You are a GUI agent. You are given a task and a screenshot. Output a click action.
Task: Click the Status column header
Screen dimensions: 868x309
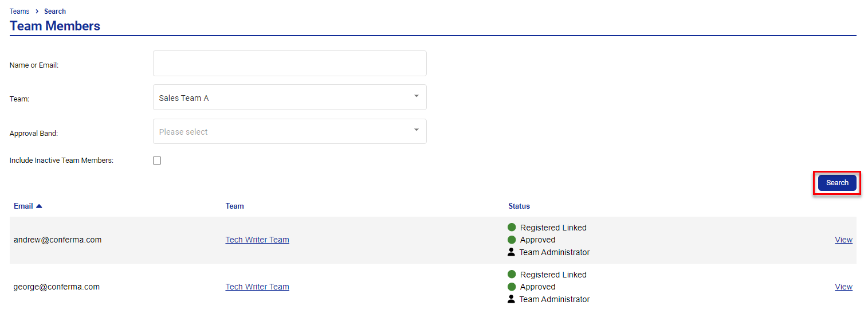click(519, 206)
